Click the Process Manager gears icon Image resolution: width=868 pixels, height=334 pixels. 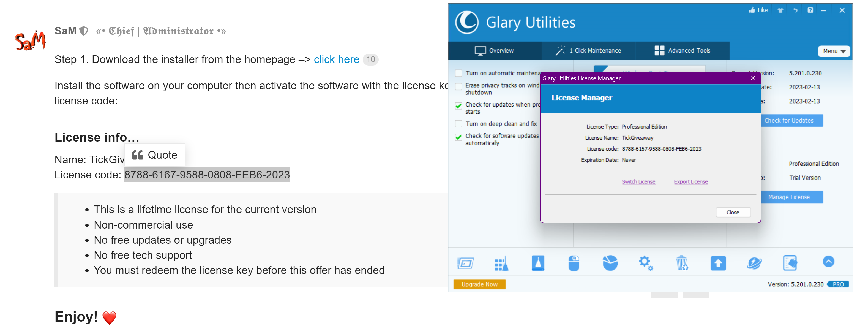[x=646, y=263]
